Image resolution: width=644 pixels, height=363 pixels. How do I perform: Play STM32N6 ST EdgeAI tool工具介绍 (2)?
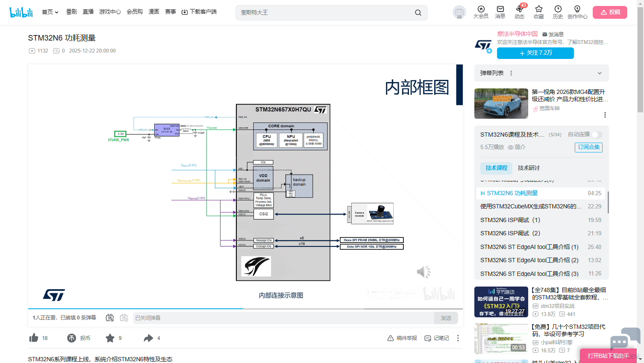541,260
